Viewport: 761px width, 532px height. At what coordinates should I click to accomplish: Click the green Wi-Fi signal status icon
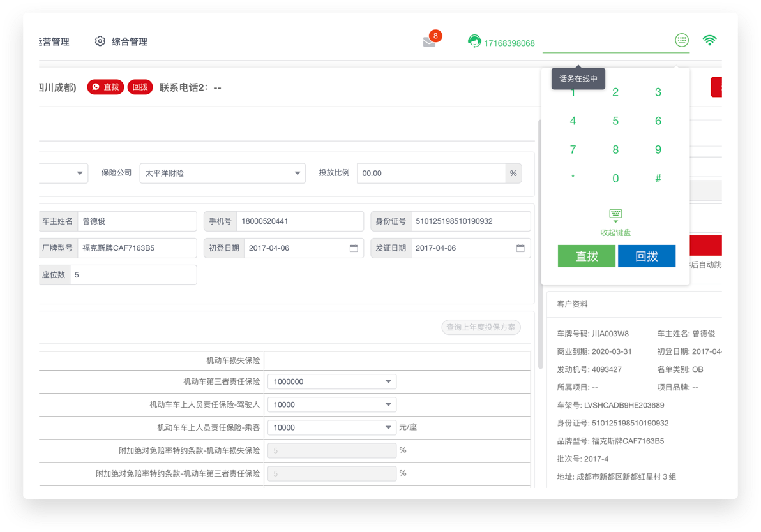(709, 41)
